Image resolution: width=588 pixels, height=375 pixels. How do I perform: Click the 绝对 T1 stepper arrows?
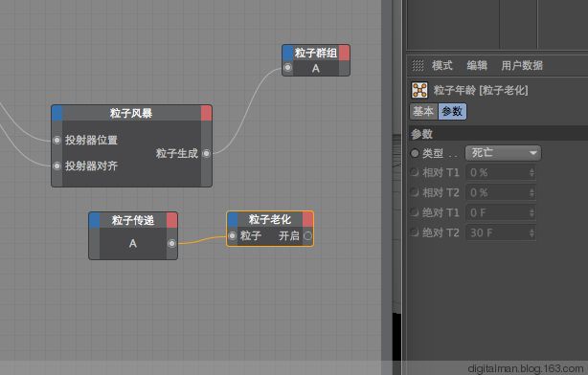[531, 212]
